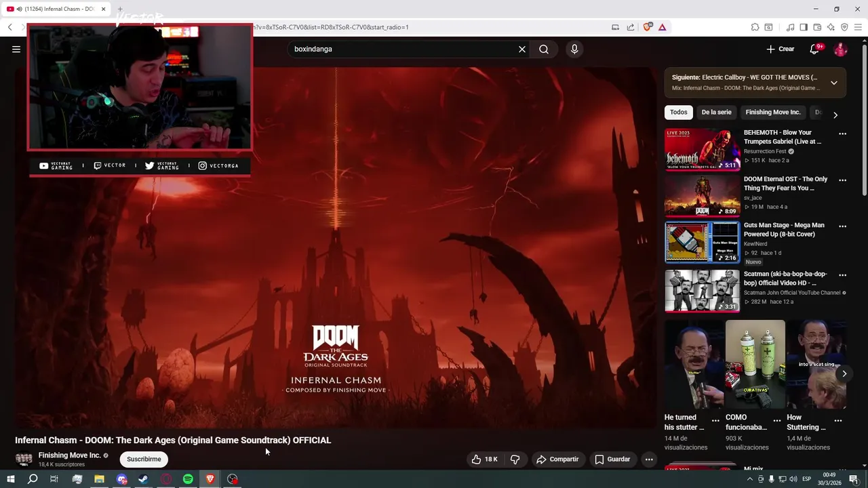Select the Infernal Chasm browser tab

56,9
